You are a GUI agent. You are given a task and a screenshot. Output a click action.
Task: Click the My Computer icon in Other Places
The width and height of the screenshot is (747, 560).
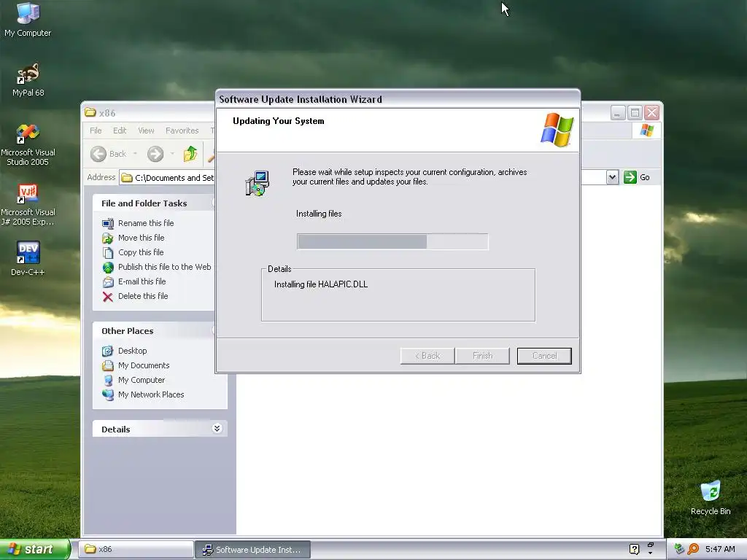click(x=108, y=381)
